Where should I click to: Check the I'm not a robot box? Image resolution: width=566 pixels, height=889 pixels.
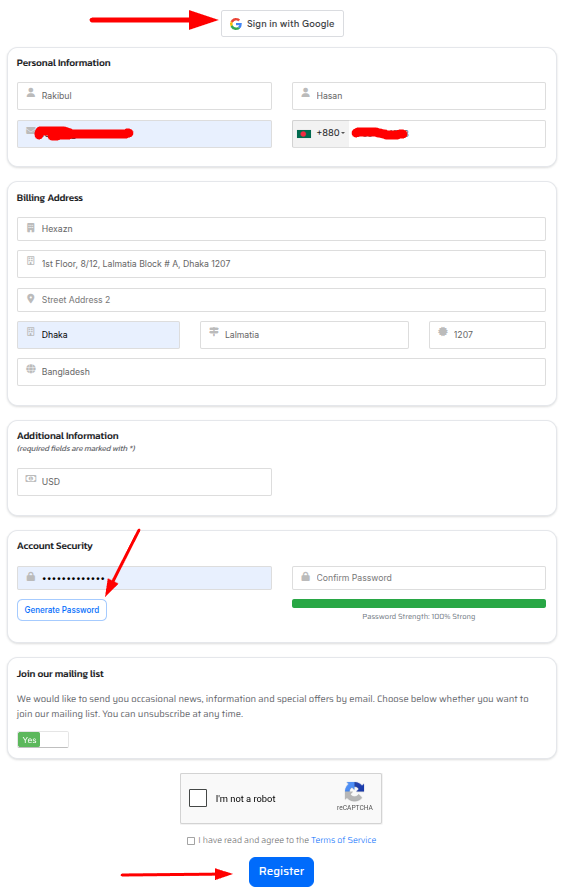pyautogui.click(x=198, y=798)
